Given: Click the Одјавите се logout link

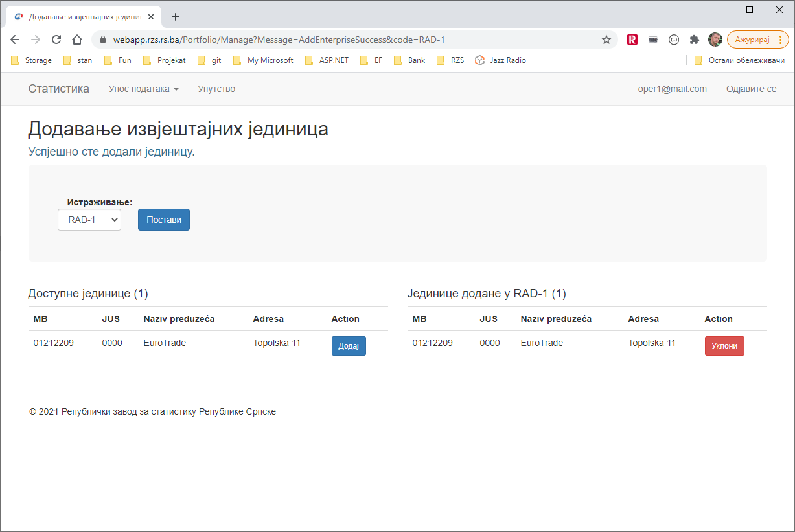Looking at the screenshot, I should coord(751,89).
